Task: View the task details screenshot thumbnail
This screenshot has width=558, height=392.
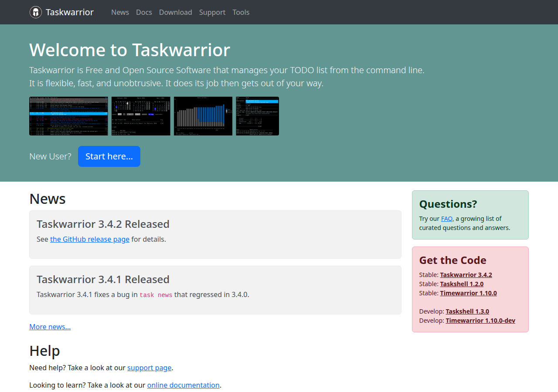Action: click(x=257, y=116)
